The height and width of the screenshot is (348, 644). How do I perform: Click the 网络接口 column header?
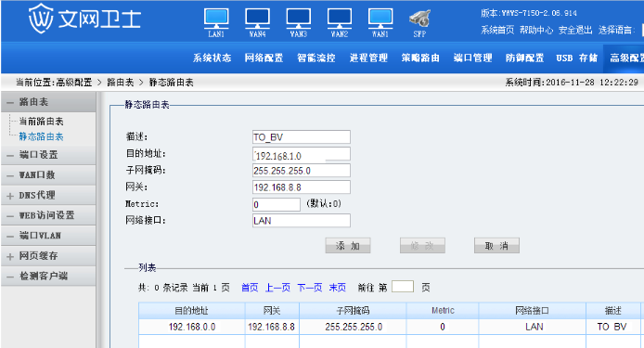[533, 311]
